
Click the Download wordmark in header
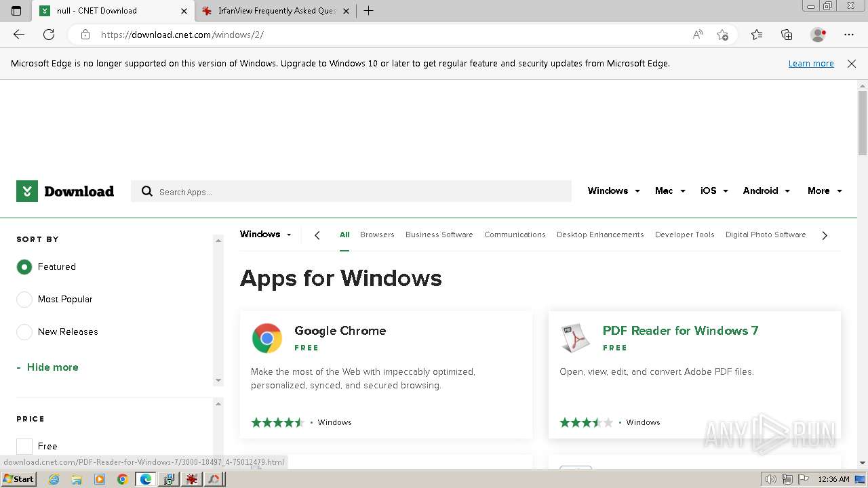click(79, 191)
